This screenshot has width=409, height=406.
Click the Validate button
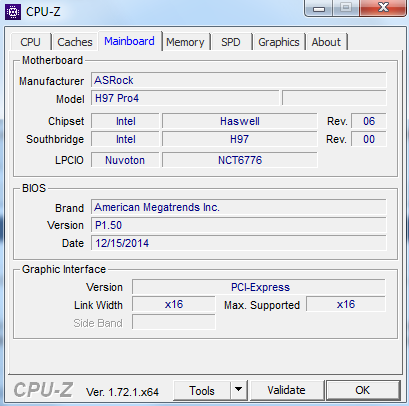coord(286,390)
